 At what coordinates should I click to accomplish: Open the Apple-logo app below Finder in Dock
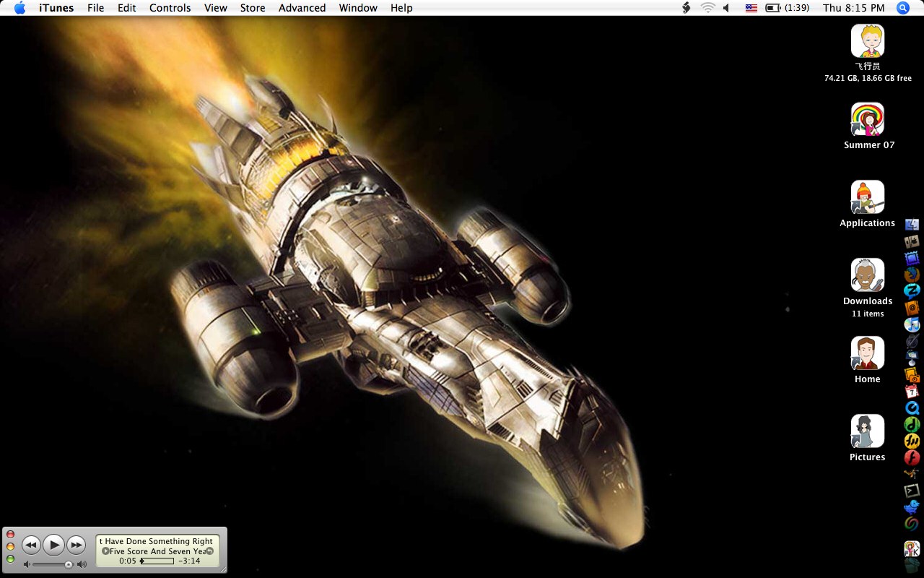(x=912, y=241)
